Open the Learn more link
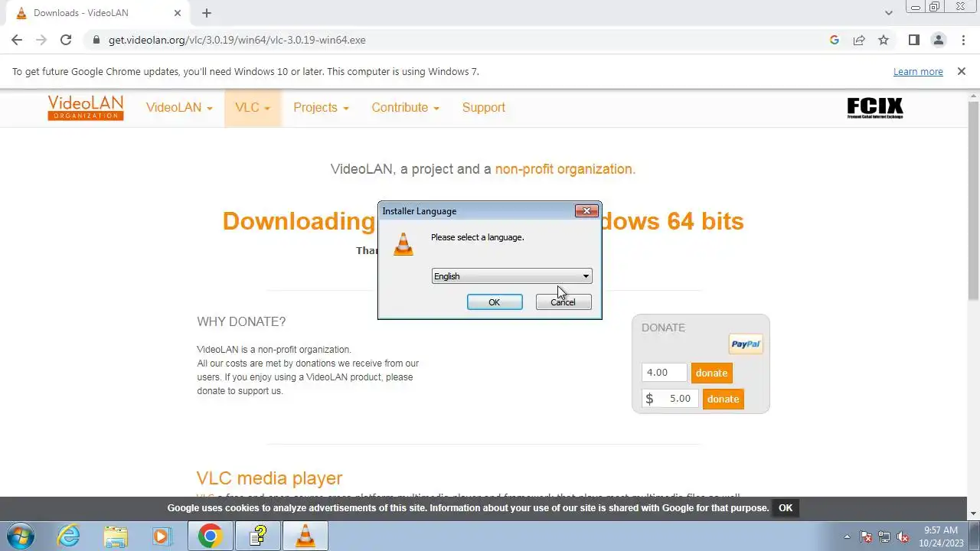The height and width of the screenshot is (551, 980). (918, 71)
